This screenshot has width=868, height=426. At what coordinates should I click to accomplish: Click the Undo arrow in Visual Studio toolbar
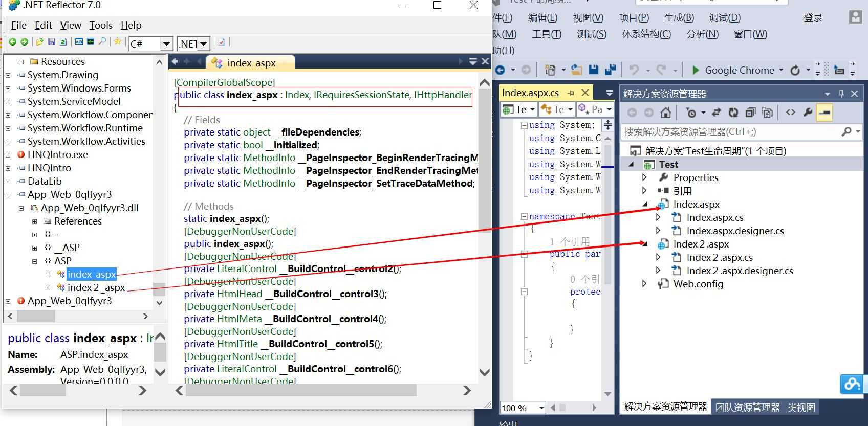pos(634,70)
